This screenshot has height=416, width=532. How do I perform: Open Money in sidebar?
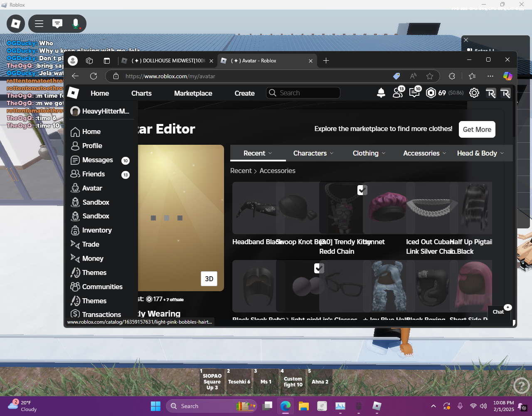click(87, 258)
